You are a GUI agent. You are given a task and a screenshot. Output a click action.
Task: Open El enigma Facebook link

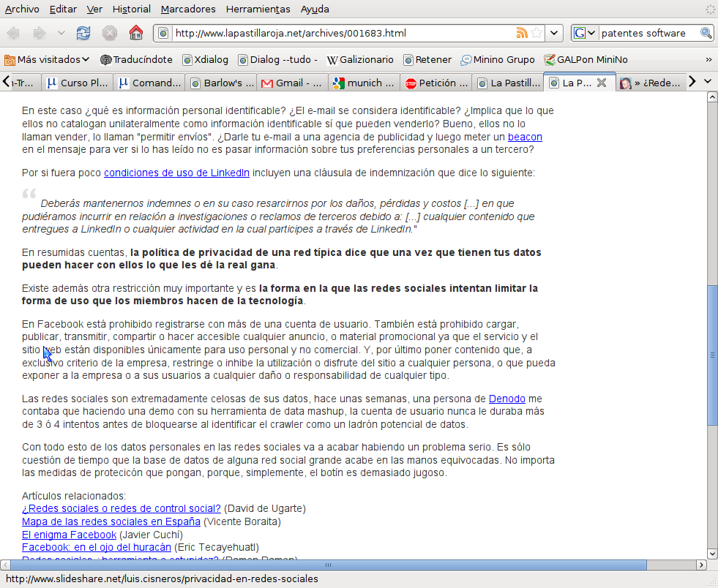pyautogui.click(x=69, y=535)
